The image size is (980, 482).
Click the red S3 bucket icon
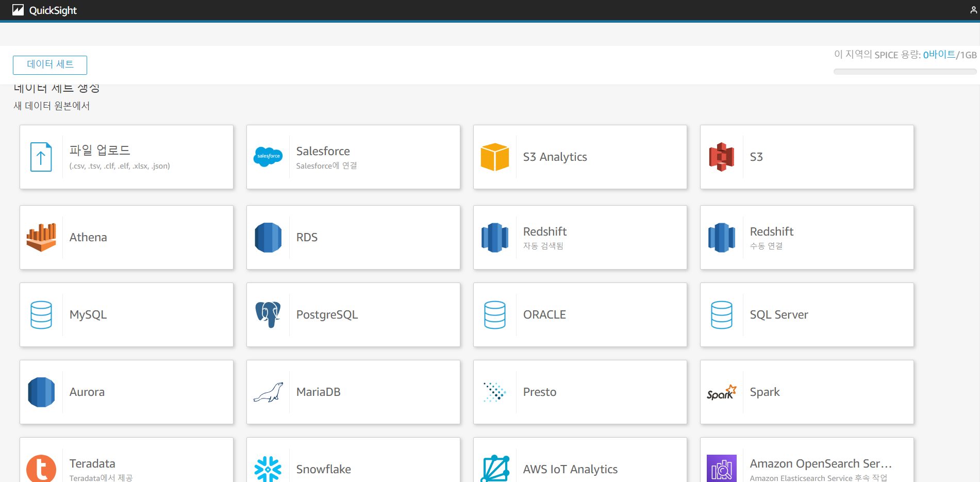click(722, 157)
